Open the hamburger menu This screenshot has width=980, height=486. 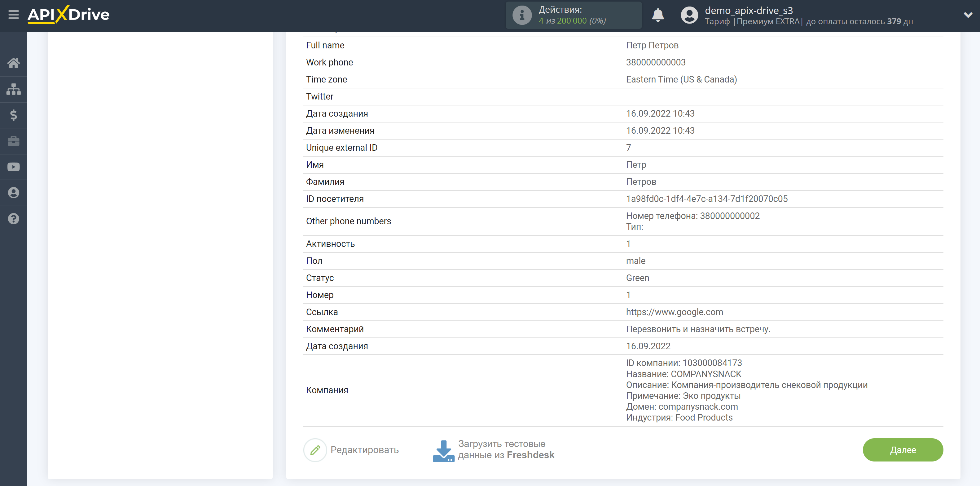click(x=14, y=15)
